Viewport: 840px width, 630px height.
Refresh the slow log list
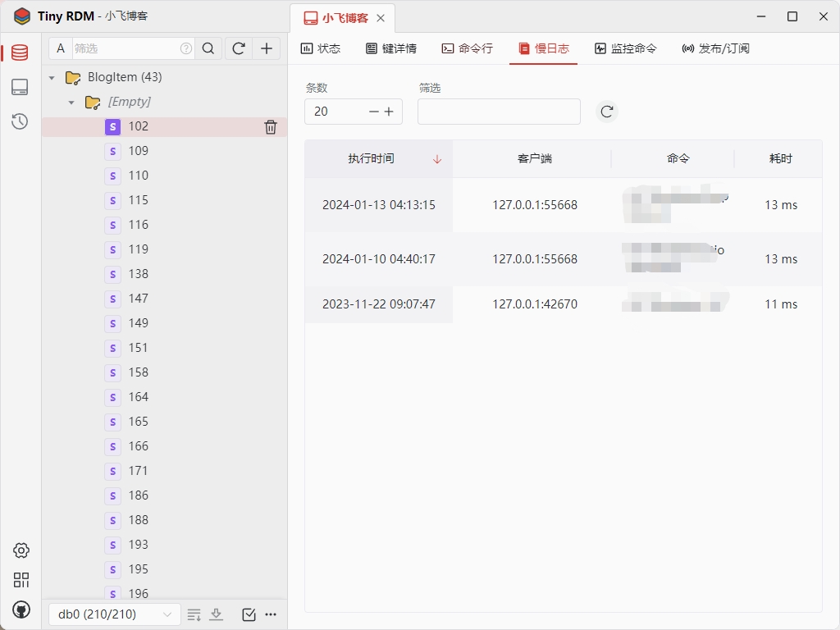pos(607,112)
